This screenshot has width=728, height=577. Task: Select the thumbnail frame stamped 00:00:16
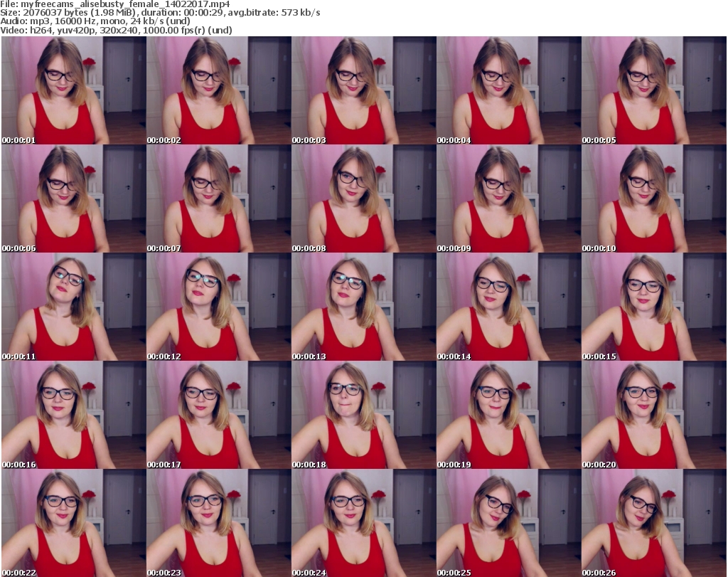coord(74,415)
